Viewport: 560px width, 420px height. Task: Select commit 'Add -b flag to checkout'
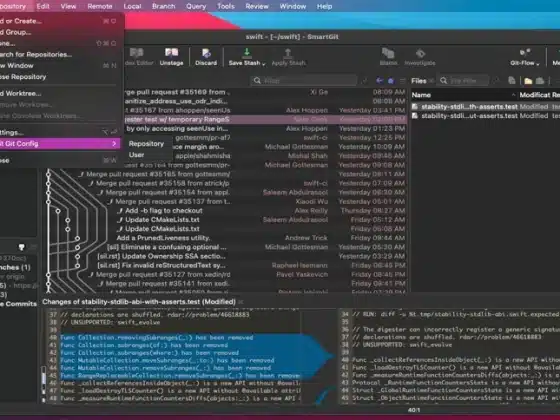(x=225, y=211)
